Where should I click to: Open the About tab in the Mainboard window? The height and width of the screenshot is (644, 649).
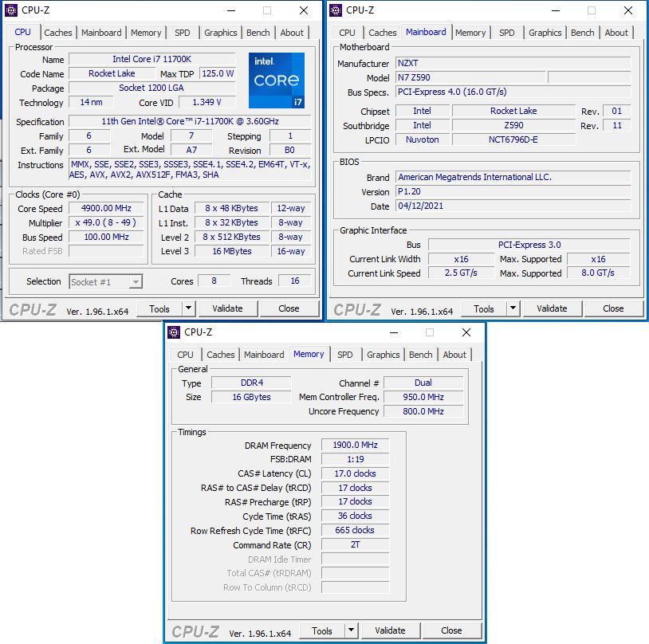[x=617, y=33]
